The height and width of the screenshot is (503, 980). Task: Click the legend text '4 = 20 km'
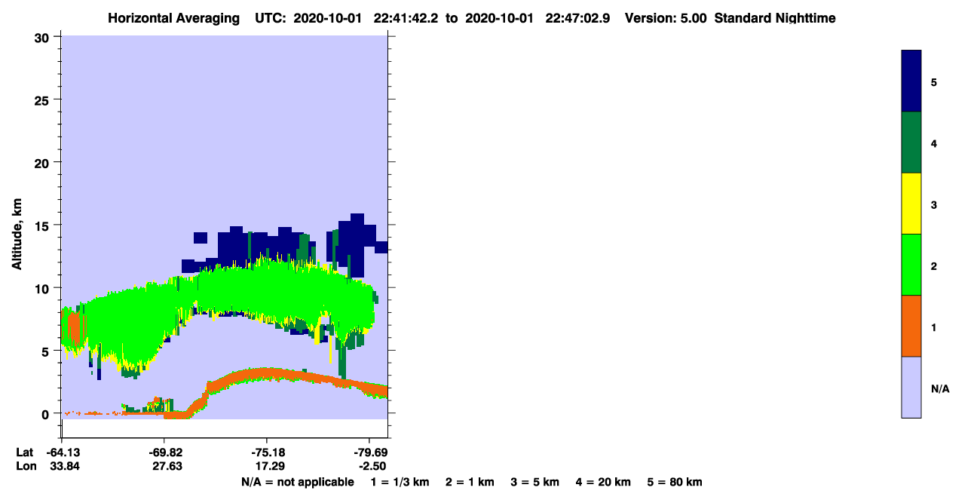[x=603, y=482]
